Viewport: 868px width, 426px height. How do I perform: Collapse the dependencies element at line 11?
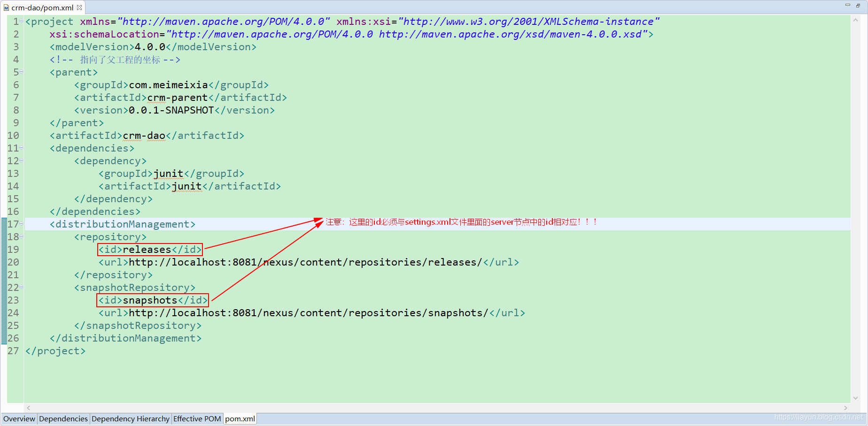[22, 148]
